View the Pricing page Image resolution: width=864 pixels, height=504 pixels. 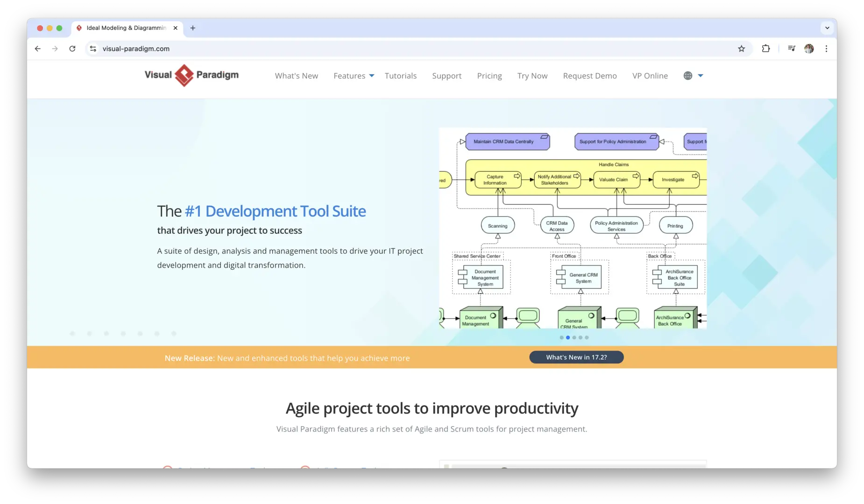(x=489, y=76)
